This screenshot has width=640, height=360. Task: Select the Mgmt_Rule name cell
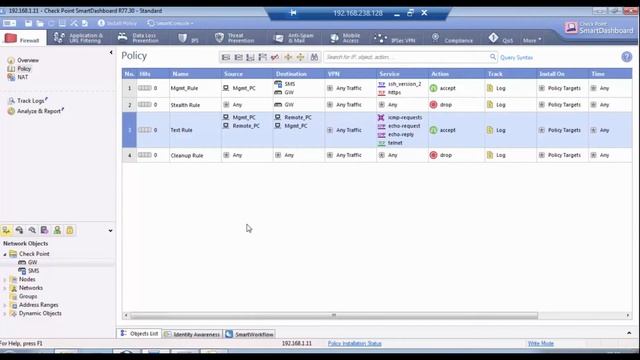point(195,88)
